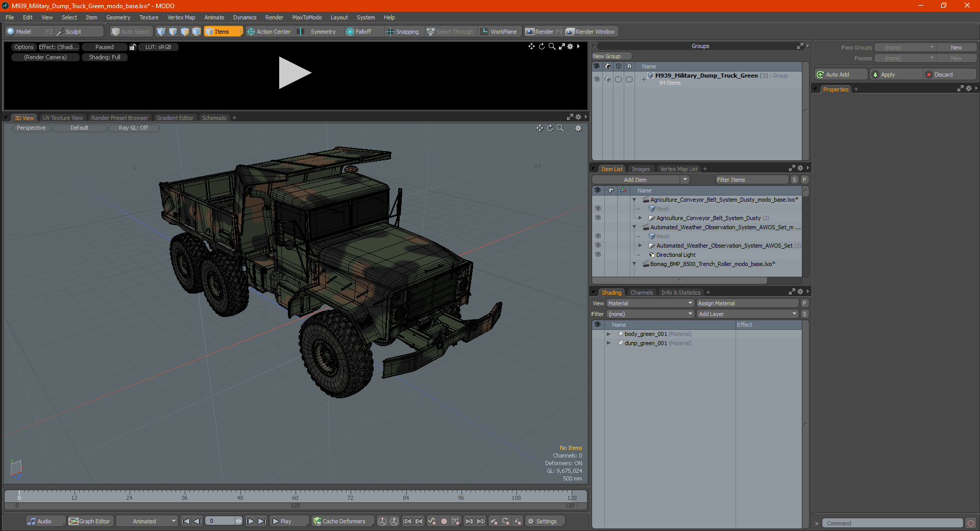This screenshot has width=980, height=531.
Task: Open the Animated keying dropdown
Action: 147,521
